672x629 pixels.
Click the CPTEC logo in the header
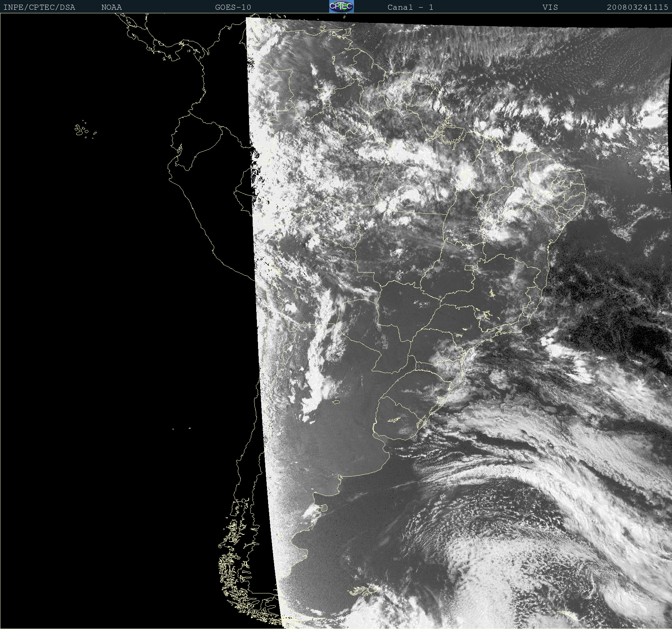(341, 6)
